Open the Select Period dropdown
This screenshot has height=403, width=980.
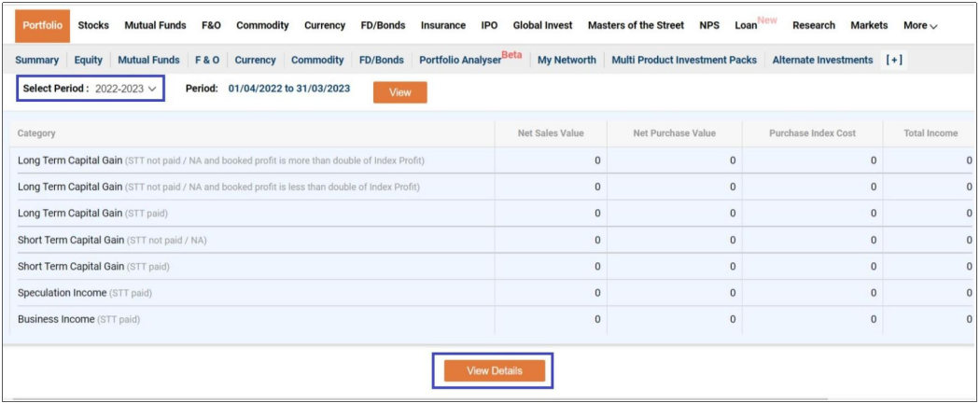tap(126, 89)
